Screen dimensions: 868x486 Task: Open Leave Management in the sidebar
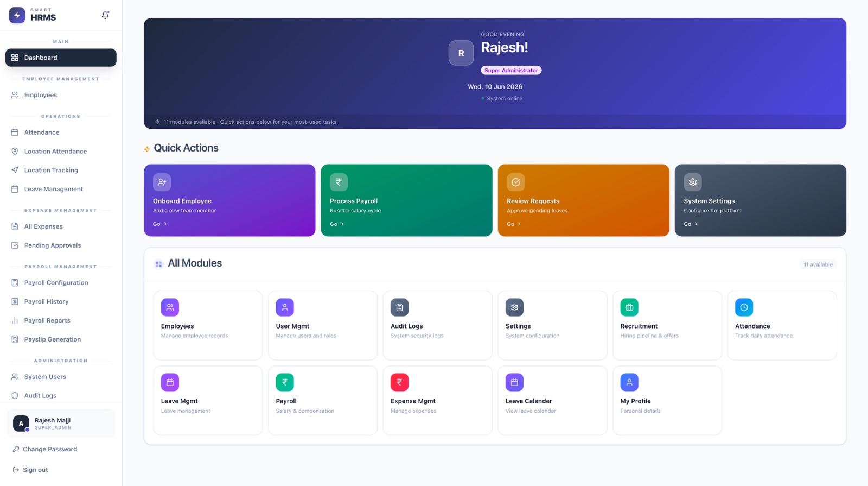61,189
